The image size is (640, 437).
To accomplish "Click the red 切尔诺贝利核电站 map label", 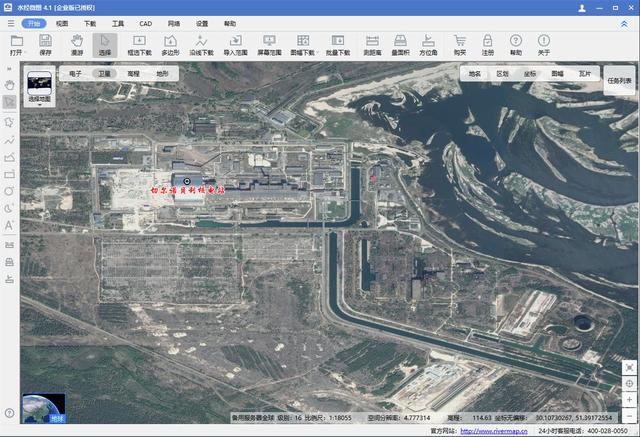I will point(187,190).
